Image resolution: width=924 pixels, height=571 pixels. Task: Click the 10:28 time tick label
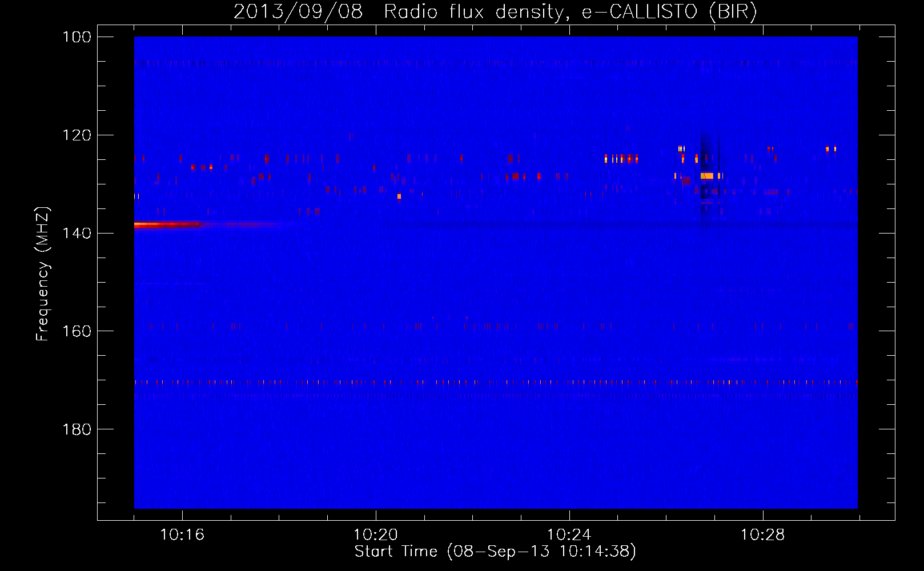(x=763, y=535)
